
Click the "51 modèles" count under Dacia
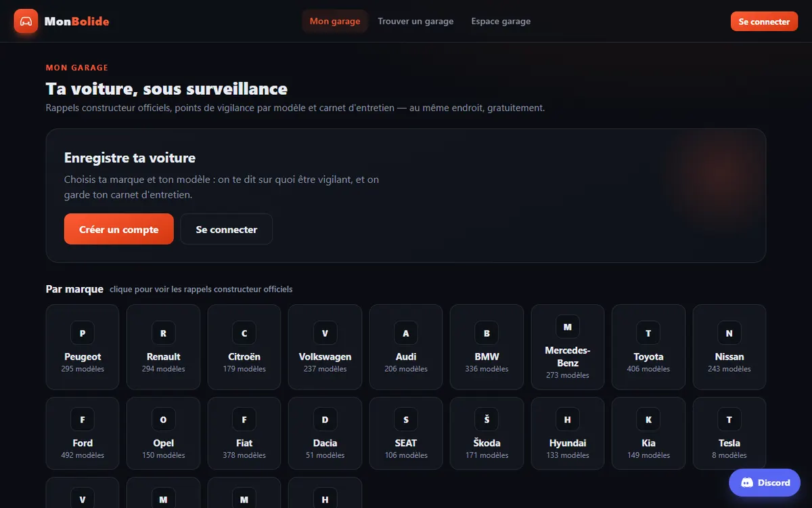click(x=325, y=455)
